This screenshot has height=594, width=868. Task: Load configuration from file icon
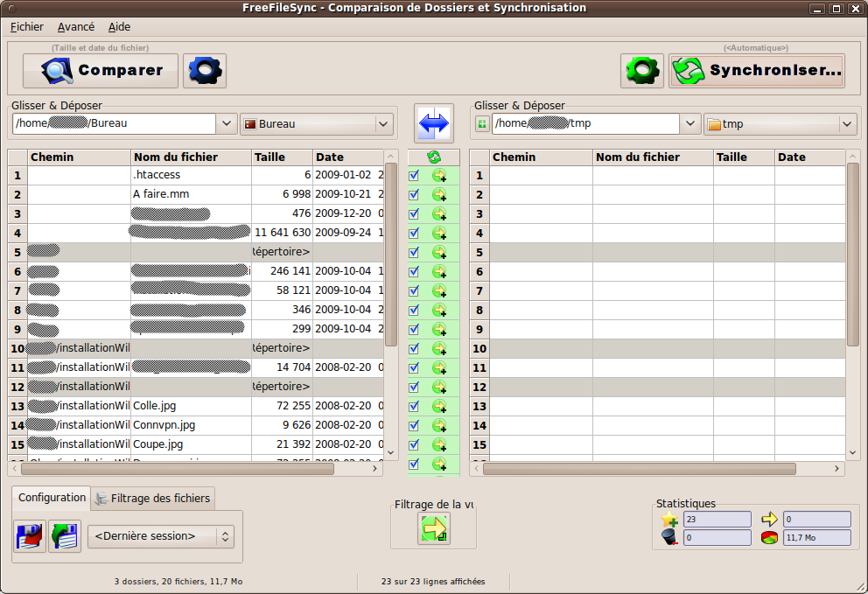pos(65,536)
